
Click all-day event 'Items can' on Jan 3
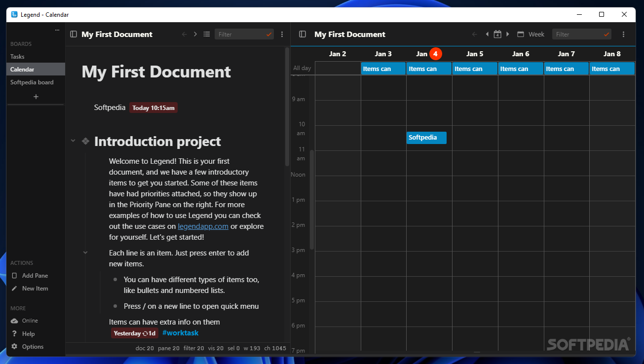(x=383, y=69)
